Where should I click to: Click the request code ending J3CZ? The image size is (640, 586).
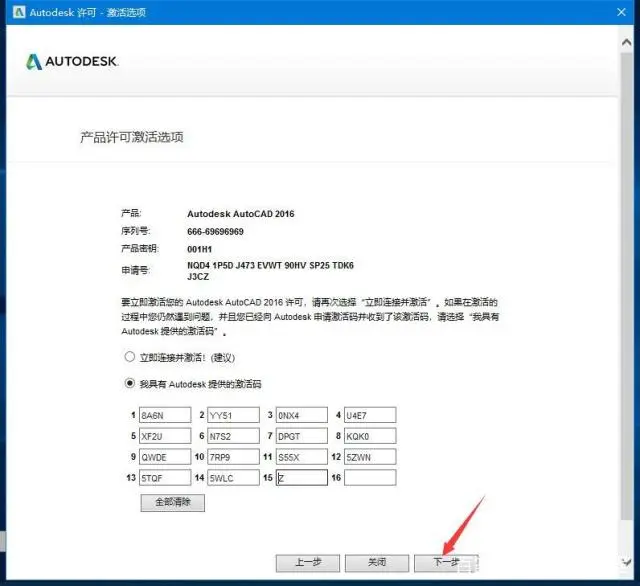pos(270,271)
